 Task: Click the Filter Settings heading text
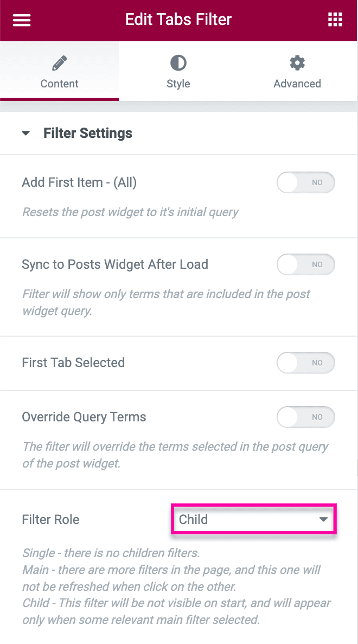click(x=88, y=132)
